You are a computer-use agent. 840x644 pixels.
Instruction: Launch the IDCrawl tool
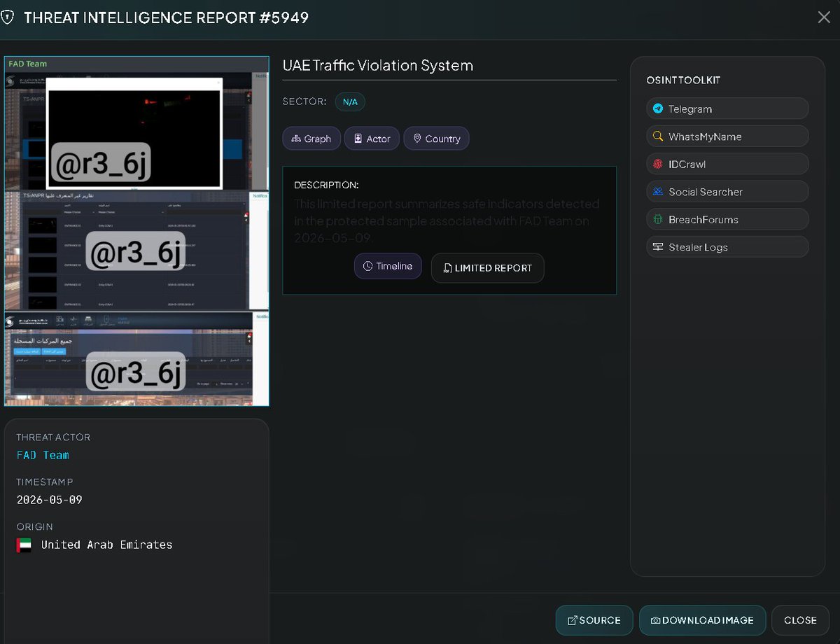coord(727,164)
